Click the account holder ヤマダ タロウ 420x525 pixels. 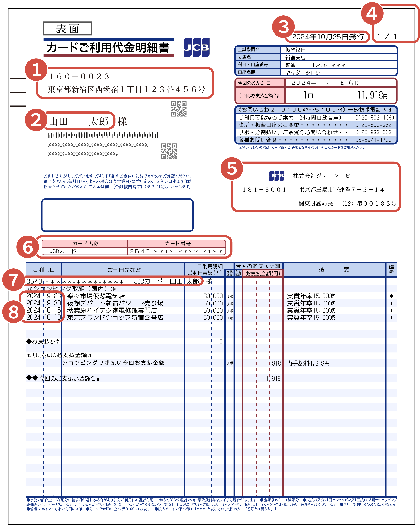[303, 72]
